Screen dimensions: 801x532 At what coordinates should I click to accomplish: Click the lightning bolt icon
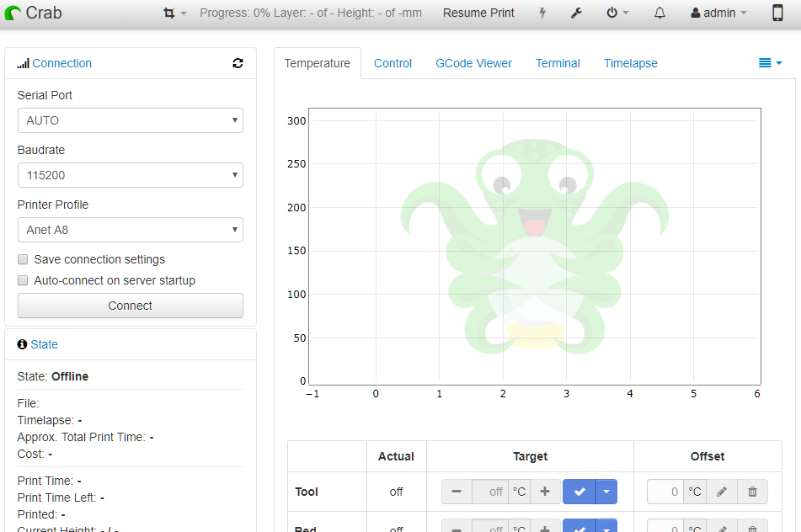[542, 13]
